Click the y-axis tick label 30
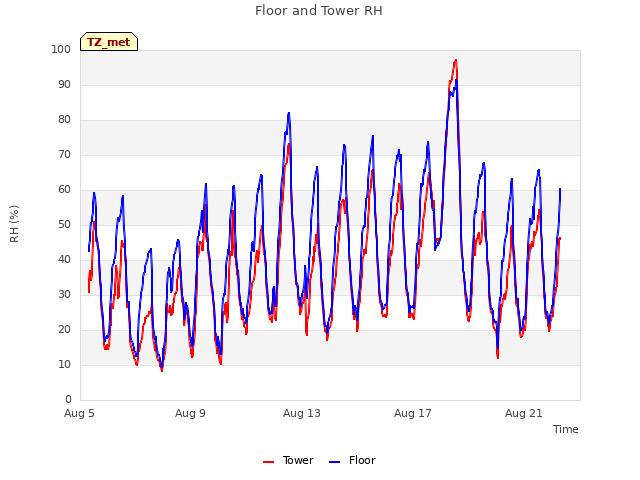 tap(64, 294)
